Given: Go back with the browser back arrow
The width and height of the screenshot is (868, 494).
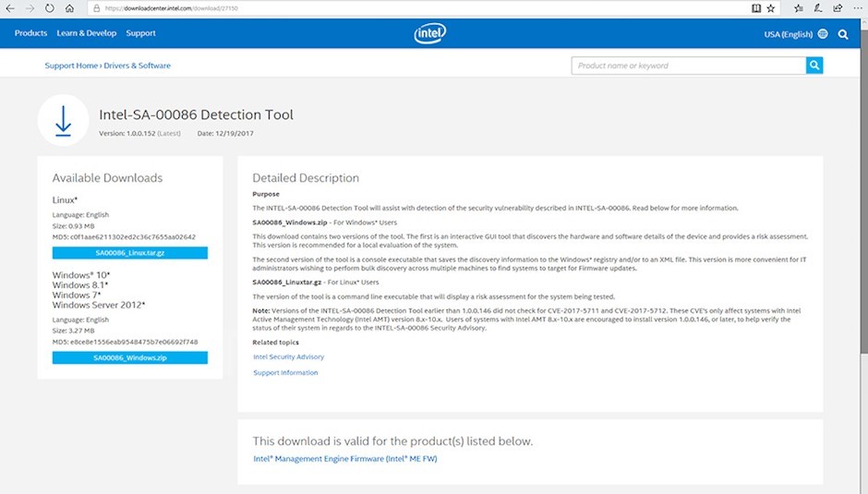Looking at the screenshot, I should (10, 8).
